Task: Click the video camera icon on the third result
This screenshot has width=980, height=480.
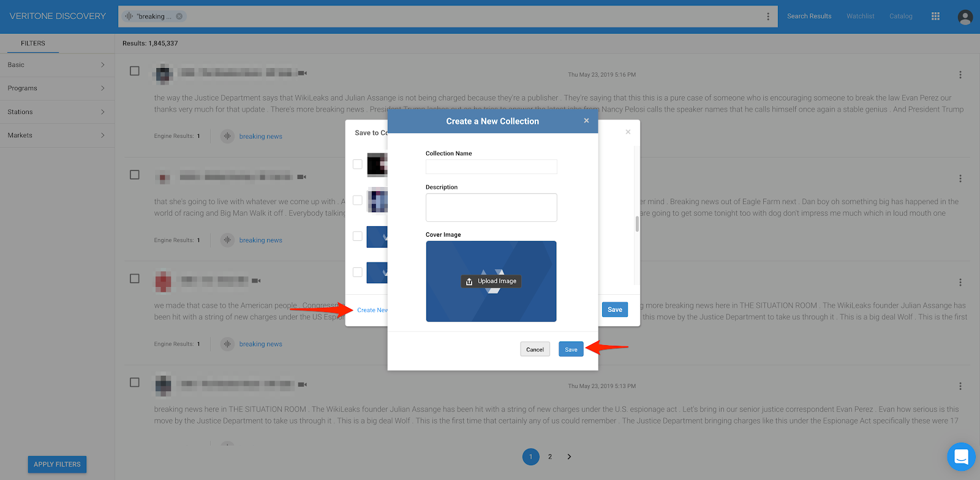Action: (256, 281)
